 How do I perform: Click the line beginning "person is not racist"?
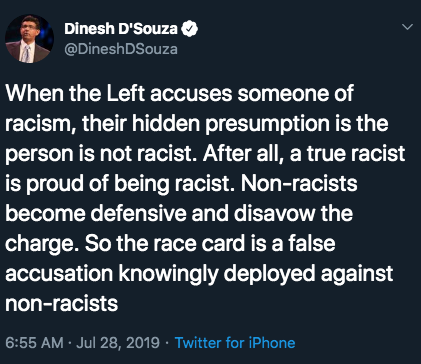[205, 154]
